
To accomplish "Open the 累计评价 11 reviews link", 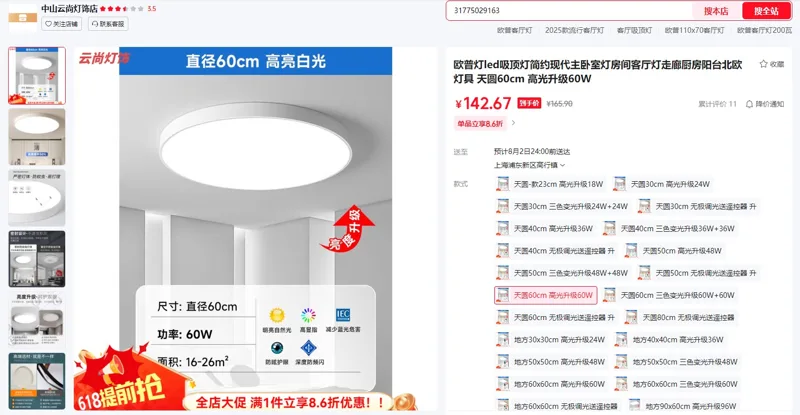I will [717, 104].
